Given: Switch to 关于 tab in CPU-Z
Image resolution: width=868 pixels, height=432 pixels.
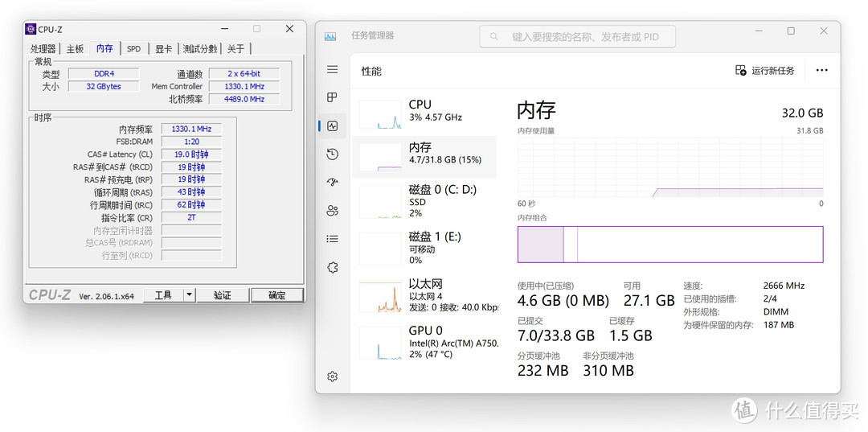Looking at the screenshot, I should 235,49.
